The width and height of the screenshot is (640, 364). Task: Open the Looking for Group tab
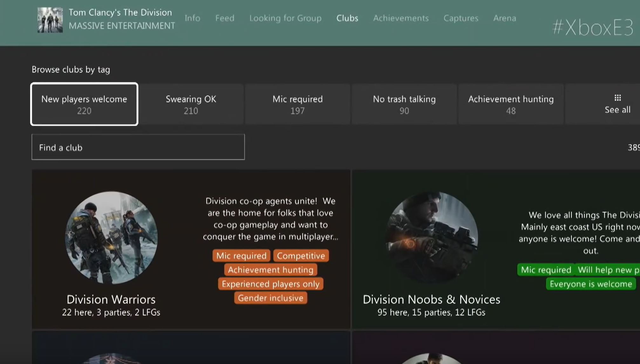coord(285,18)
